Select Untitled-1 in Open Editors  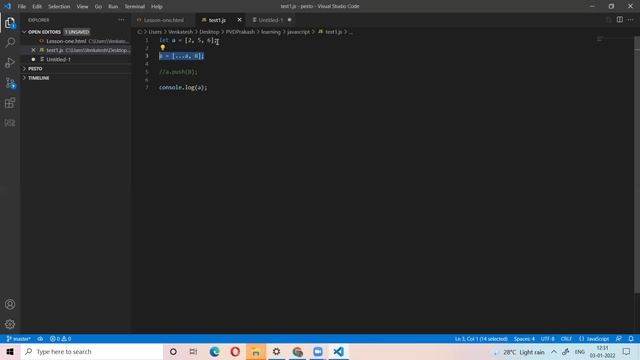point(76,60)
